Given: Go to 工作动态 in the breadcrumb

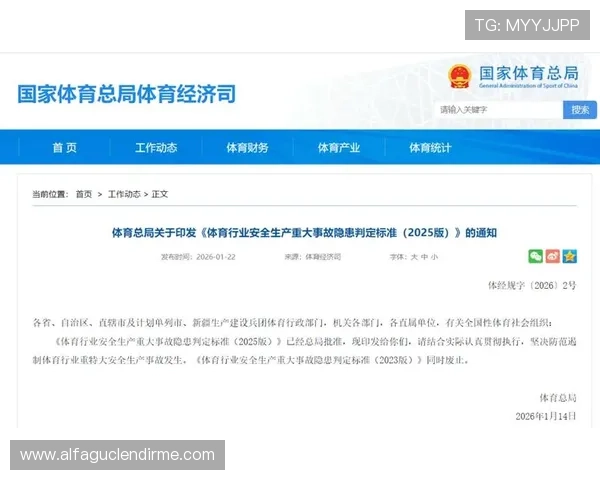Looking at the screenshot, I should tap(124, 194).
